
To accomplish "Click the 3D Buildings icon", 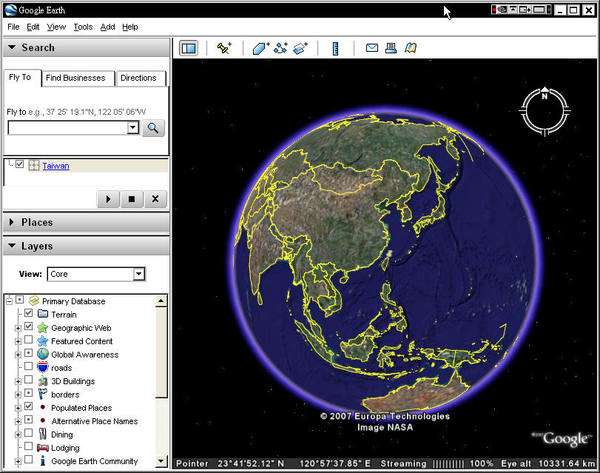I will tap(43, 381).
